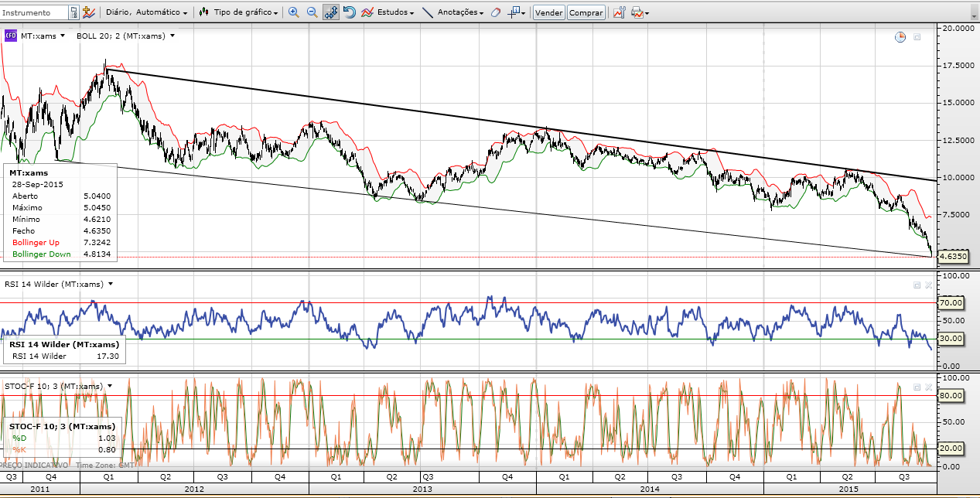The height and width of the screenshot is (498, 980).
Task: Select the eraser tool in toolbar
Action: tap(496, 13)
